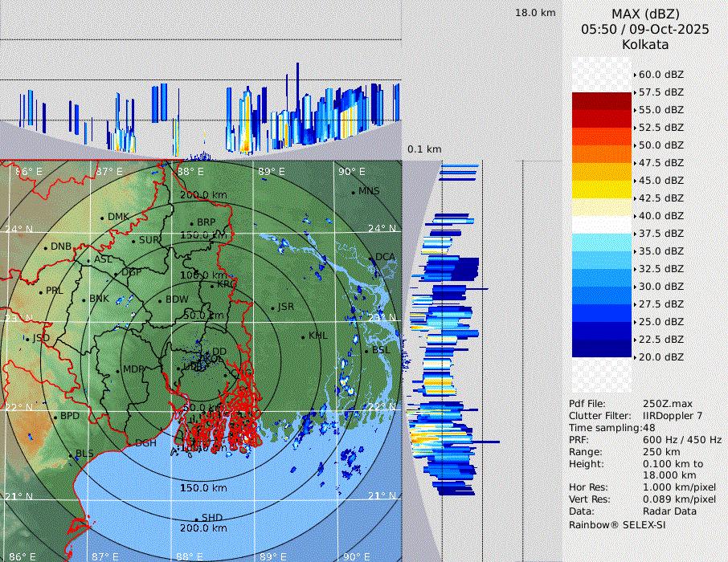Click the 200.0 km range ring label at top
The height and width of the screenshot is (562, 728).
click(203, 195)
